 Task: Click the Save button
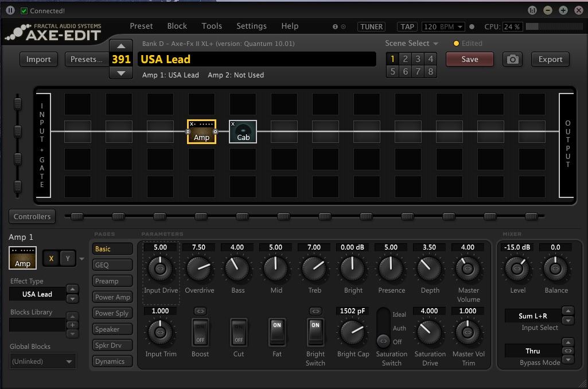469,59
